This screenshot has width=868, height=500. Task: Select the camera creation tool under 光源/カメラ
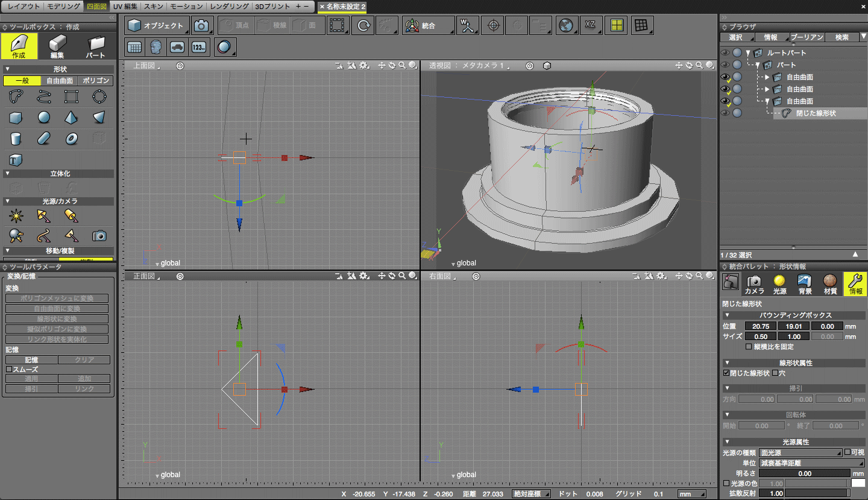tap(99, 236)
